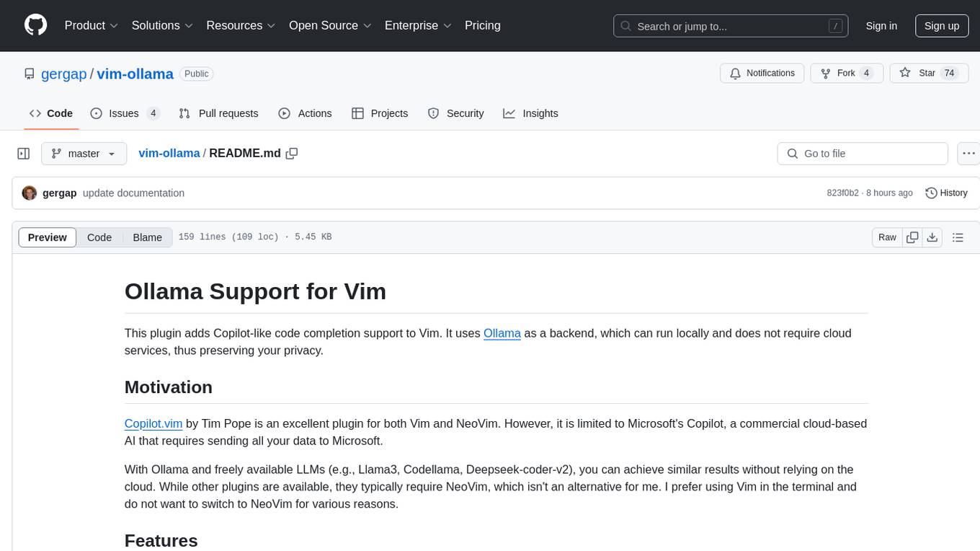
Task: View the file History
Action: point(946,193)
